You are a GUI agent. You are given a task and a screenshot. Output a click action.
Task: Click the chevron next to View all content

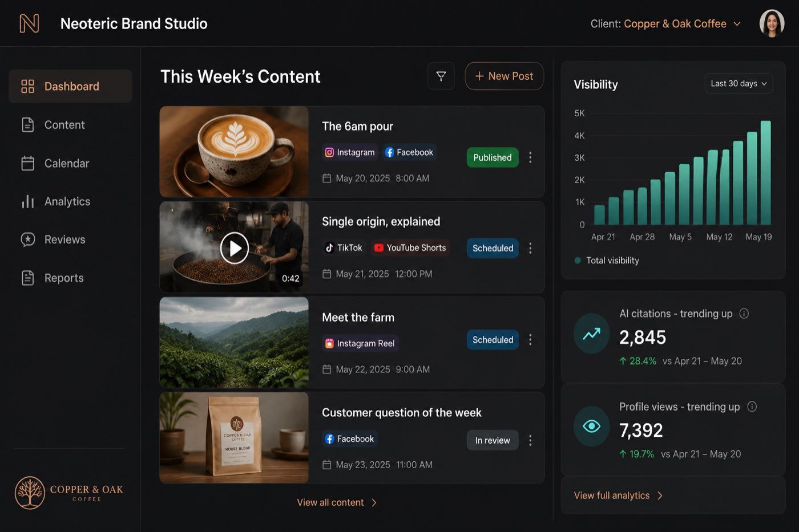374,502
